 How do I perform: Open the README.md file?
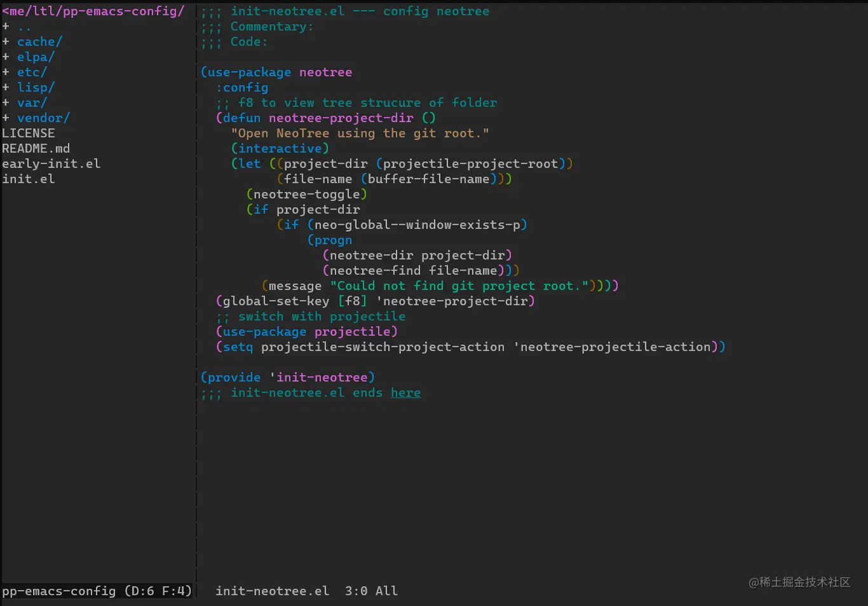36,148
